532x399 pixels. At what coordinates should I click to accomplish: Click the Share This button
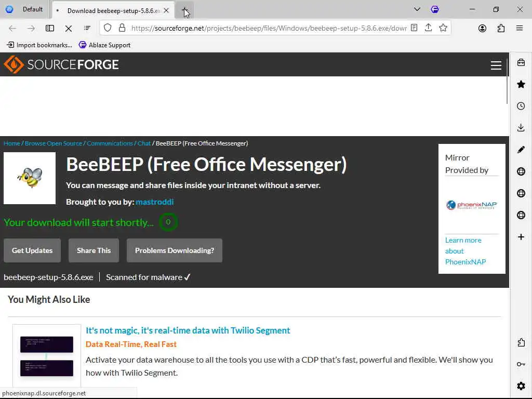point(94,250)
